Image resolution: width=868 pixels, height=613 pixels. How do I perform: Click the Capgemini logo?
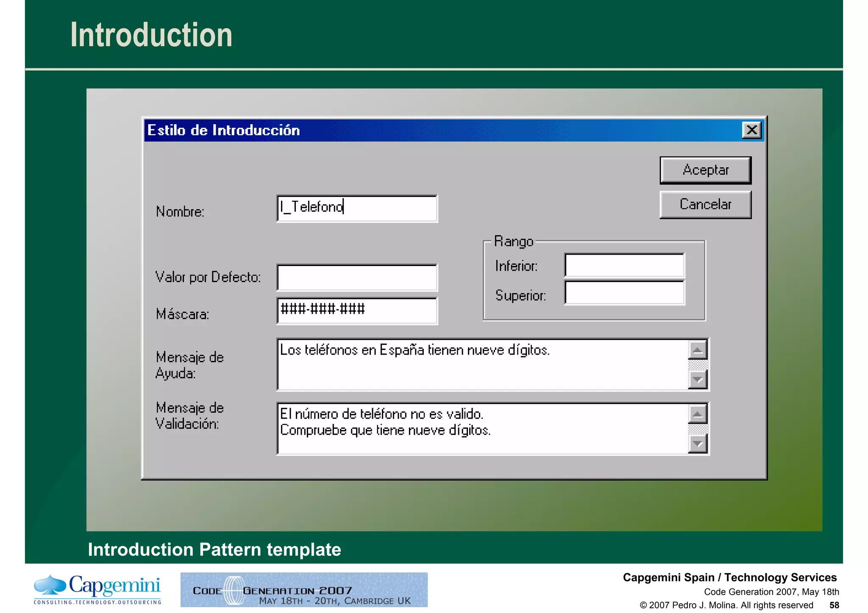97,589
